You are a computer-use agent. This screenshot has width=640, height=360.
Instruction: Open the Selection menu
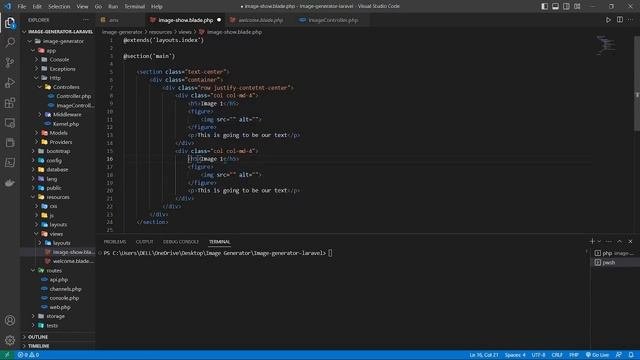59,7
